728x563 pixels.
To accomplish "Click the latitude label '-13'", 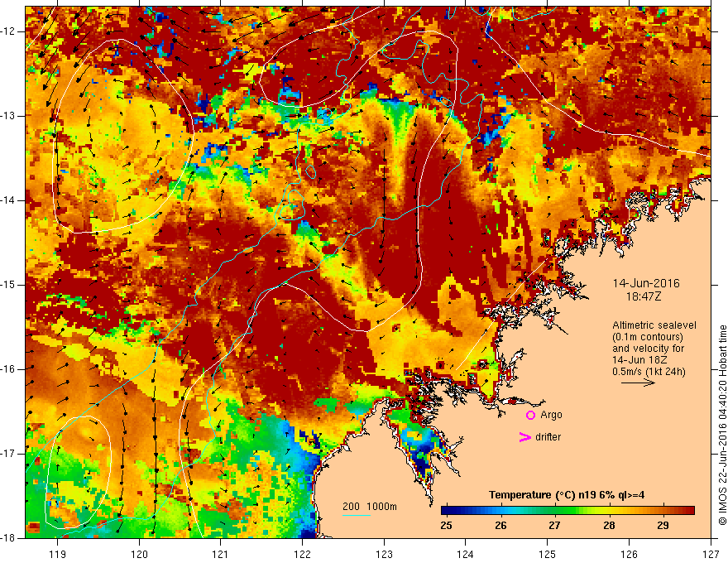I will pos(8,116).
